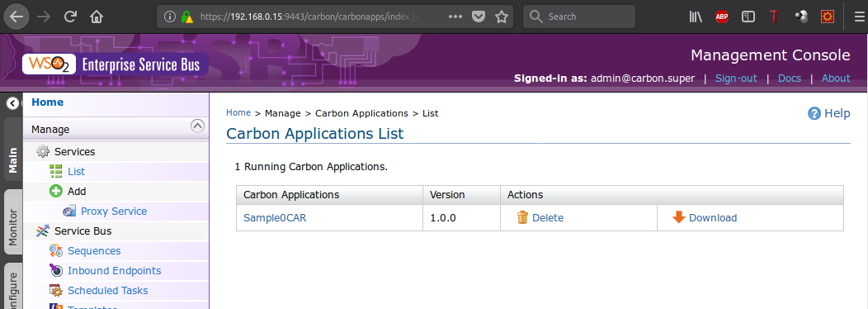Click the orange download arrow for Sample0CAR
The width and height of the screenshot is (868, 309).
coord(679,217)
